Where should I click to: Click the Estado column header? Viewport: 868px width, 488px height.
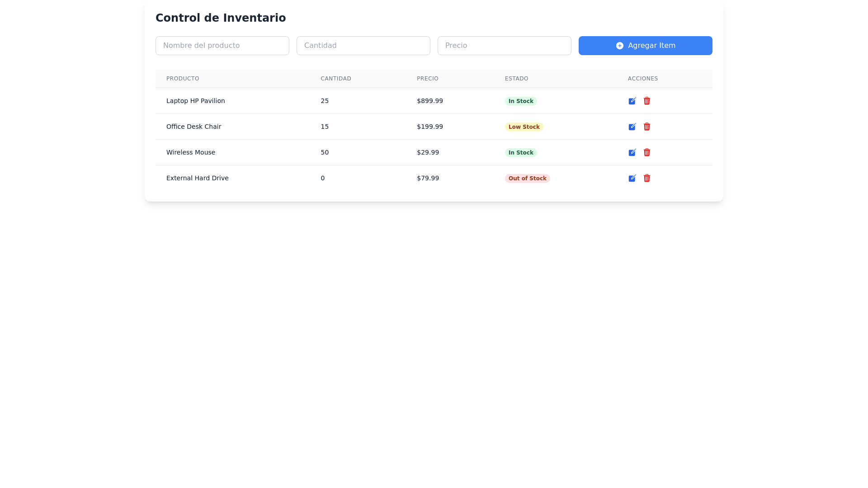[x=516, y=79]
